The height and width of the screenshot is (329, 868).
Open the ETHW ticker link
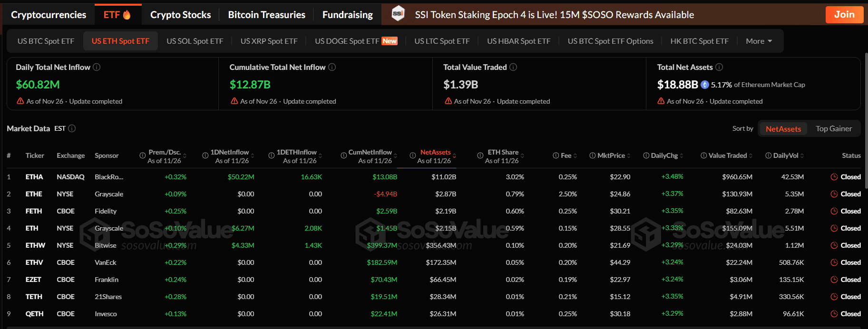pyautogui.click(x=35, y=245)
